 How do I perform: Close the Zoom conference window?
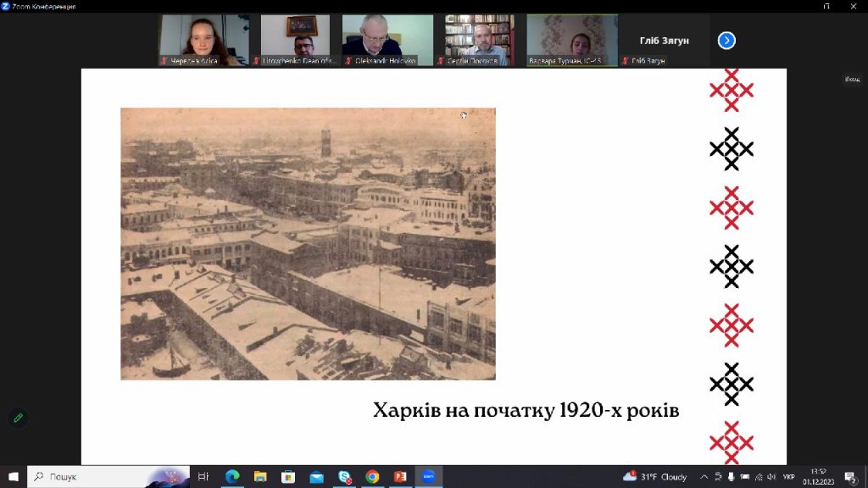(853, 6)
